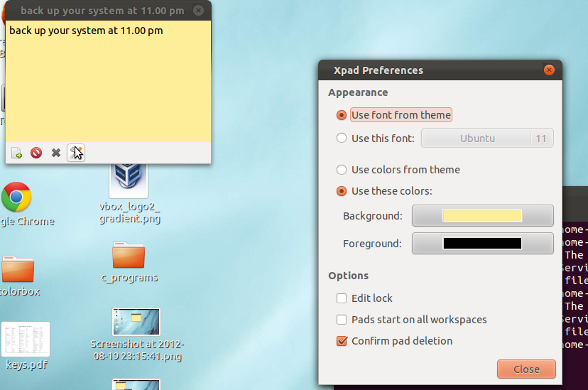Screen dimensions: 588x390
Task: Select Screenshot at 2012-08-19 23:15:41.png thumbnail
Action: point(136,322)
